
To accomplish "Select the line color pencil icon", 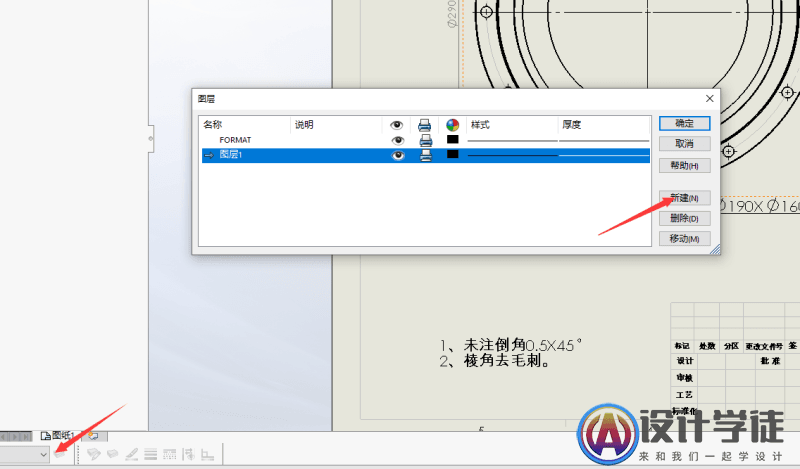I will coord(132,454).
